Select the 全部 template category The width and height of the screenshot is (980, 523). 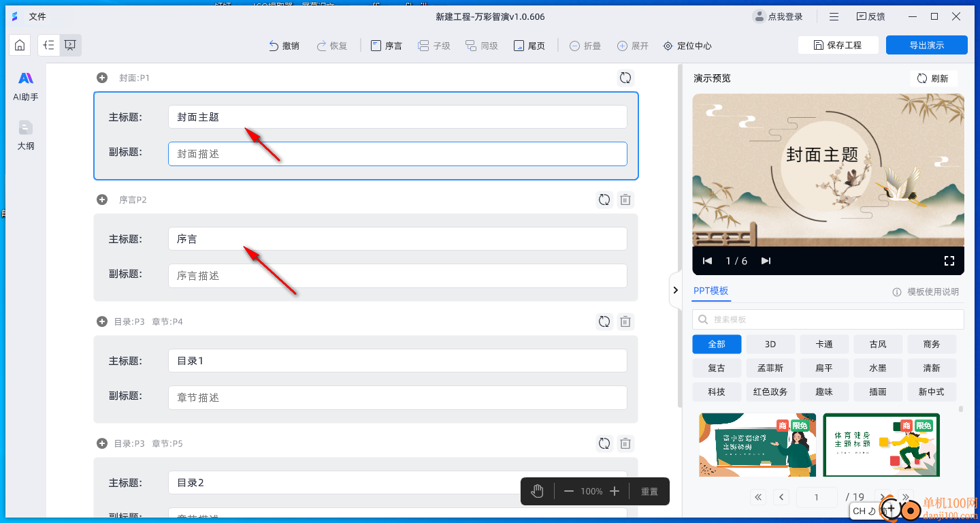(x=717, y=344)
